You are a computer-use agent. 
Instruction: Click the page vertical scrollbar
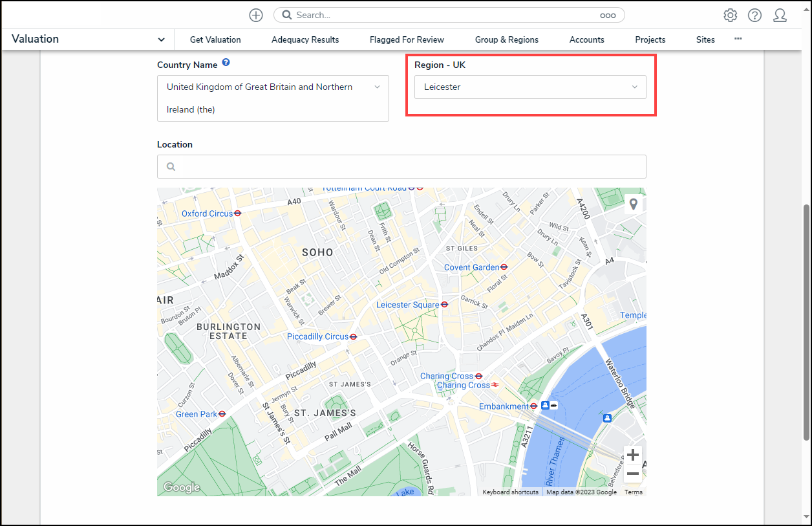[x=806, y=322]
